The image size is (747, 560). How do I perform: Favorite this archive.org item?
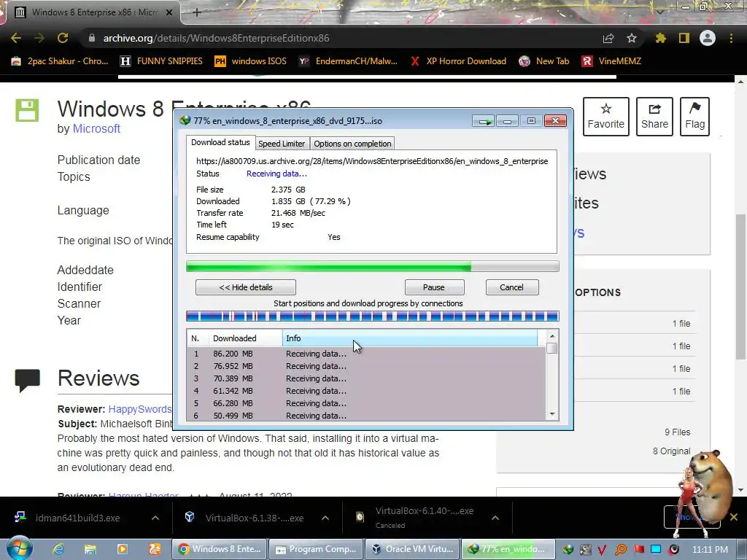click(x=606, y=117)
